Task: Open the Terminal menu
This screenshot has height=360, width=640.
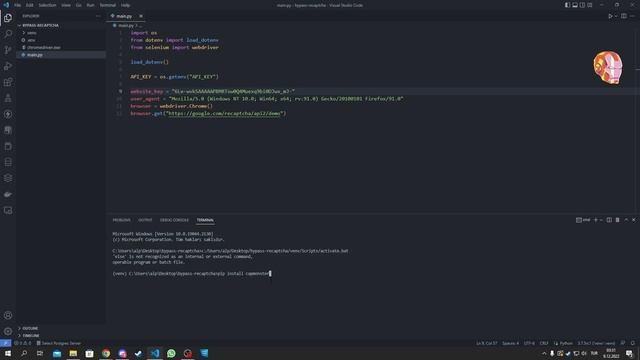Action: [108, 5]
